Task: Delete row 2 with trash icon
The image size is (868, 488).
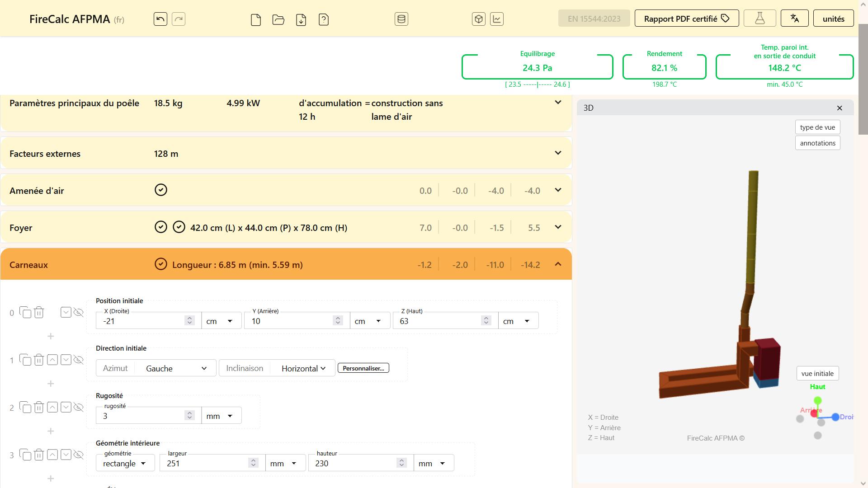Action: [39, 408]
